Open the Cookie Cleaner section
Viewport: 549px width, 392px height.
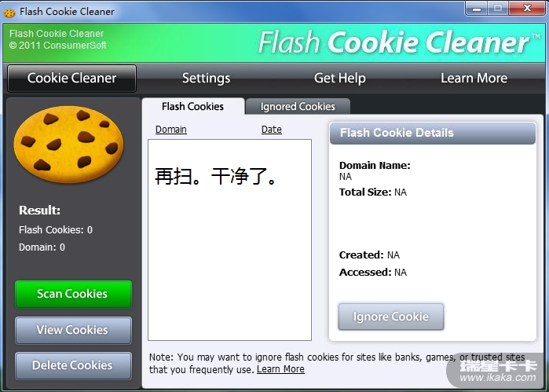click(x=71, y=78)
